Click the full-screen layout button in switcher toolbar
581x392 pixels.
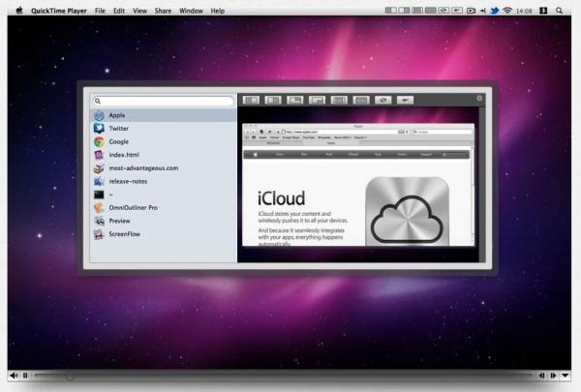click(361, 100)
